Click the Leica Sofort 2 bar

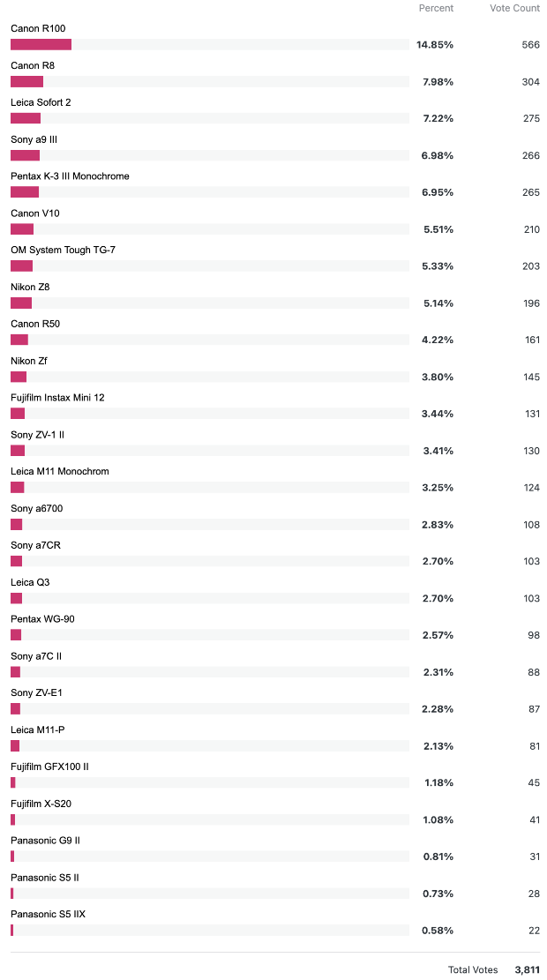tap(209, 118)
